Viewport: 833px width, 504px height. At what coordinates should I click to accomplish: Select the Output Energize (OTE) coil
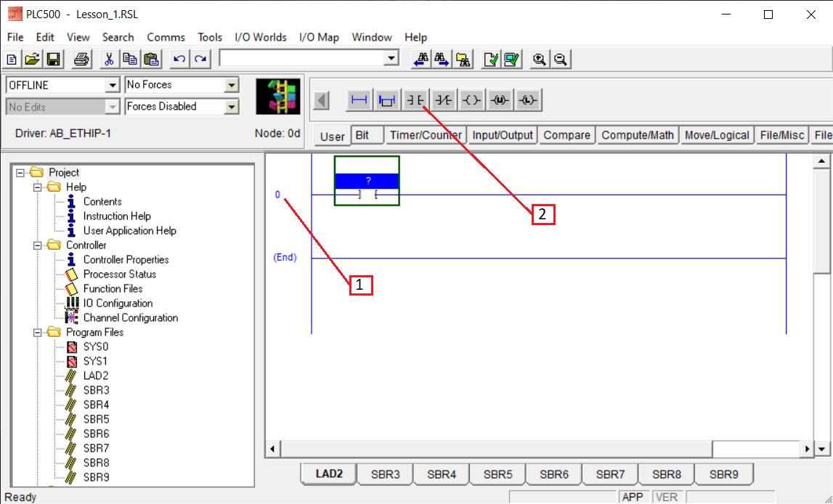(x=472, y=99)
